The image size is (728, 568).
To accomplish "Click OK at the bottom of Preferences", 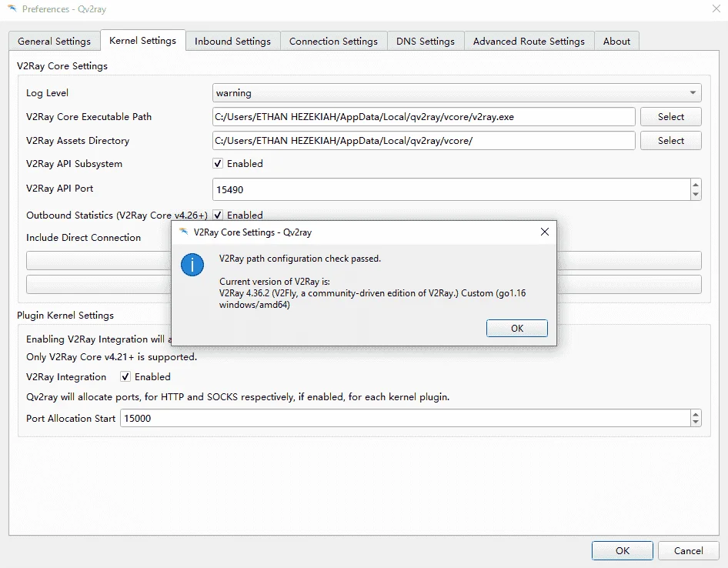I will tap(622, 551).
